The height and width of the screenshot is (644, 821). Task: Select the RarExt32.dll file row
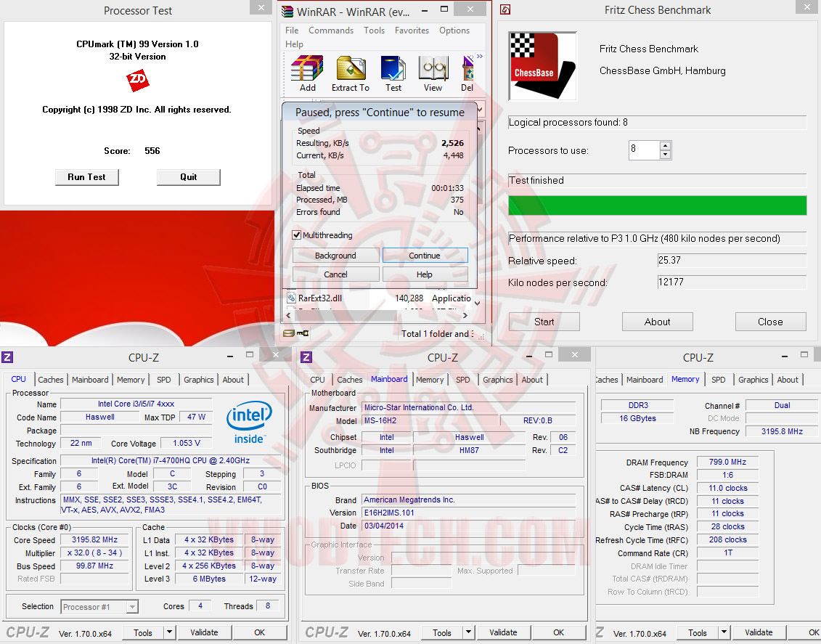[379, 298]
